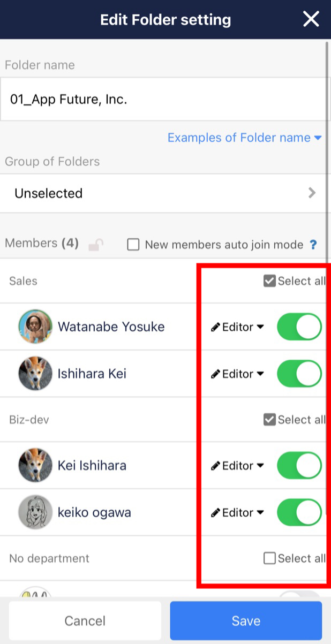Cancel the folder setting changes
Screen dimensions: 331x644
click(x=85, y=620)
